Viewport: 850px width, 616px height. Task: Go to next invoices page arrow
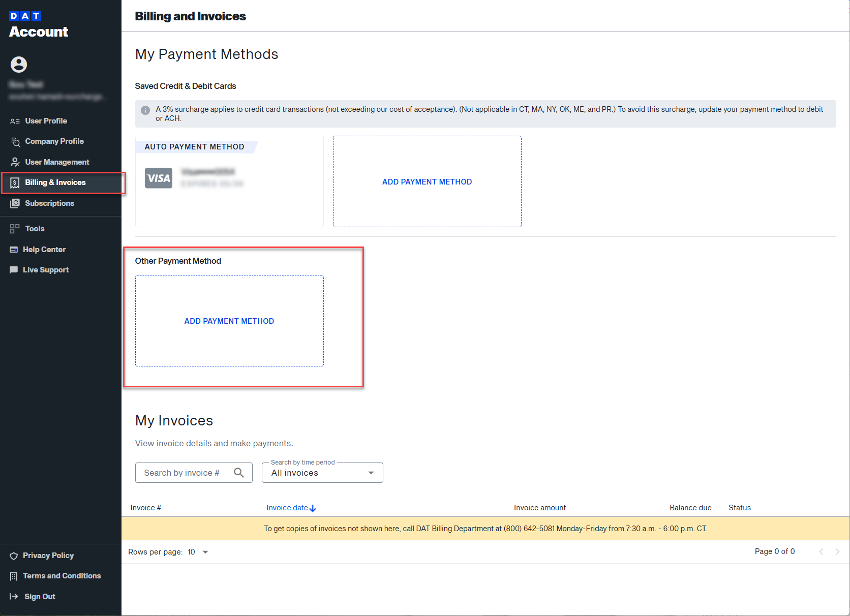[837, 551]
